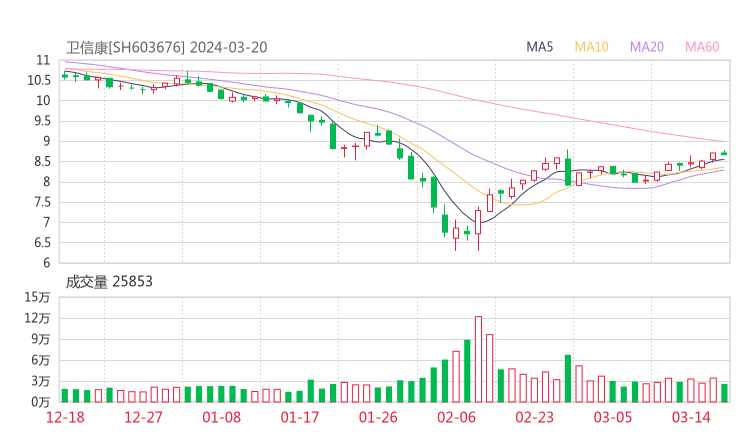Viewport: 740px width, 440px height.
Task: Click the 成交量 25853 volume label
Action: point(109,282)
